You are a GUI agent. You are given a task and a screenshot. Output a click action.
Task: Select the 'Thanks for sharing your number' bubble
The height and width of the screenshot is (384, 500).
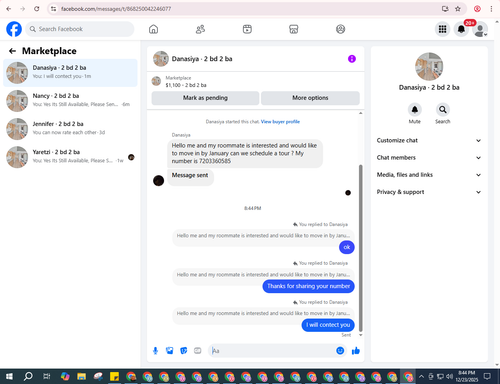click(x=308, y=286)
